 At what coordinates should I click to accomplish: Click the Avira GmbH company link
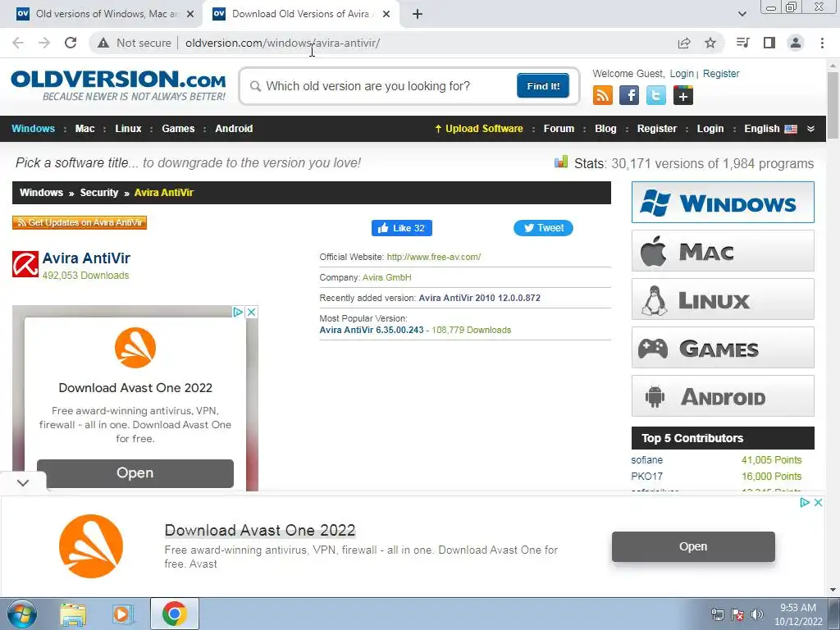click(x=387, y=277)
